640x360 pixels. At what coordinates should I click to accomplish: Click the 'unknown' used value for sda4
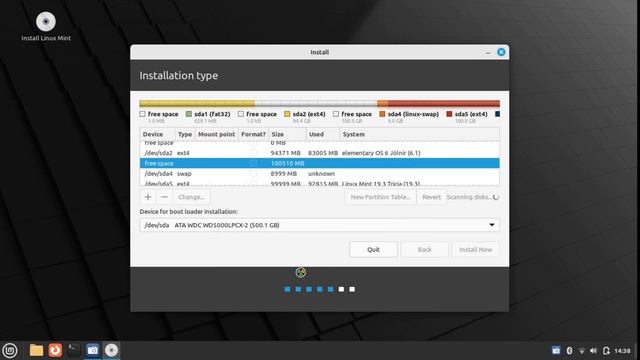[x=321, y=173]
